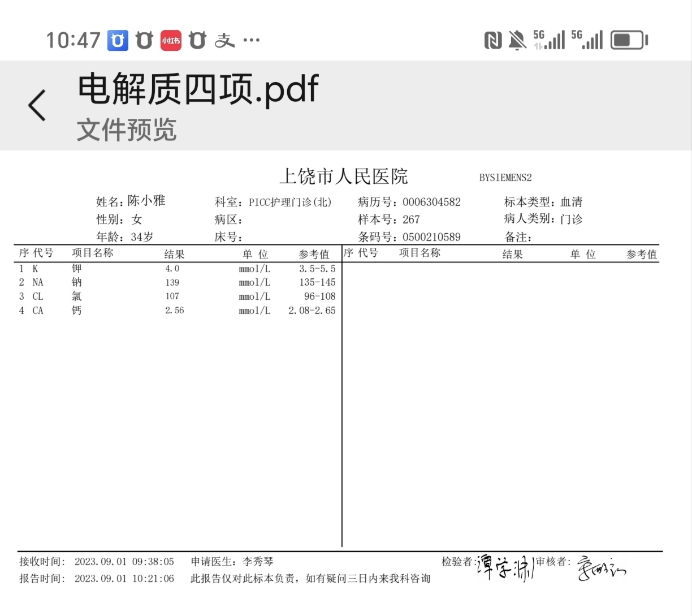Tap the battery level indicator
The width and height of the screenshot is (692, 616).
[629, 40]
